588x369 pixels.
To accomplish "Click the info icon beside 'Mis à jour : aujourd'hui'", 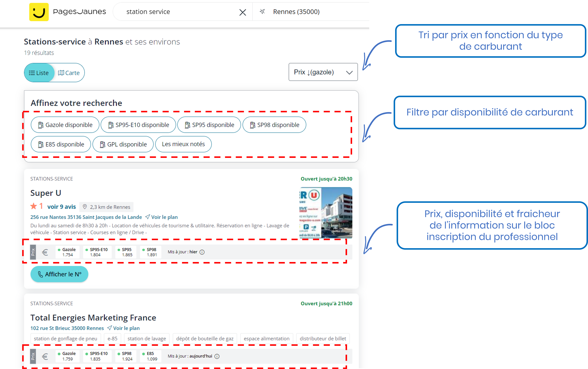I will coord(217,356).
